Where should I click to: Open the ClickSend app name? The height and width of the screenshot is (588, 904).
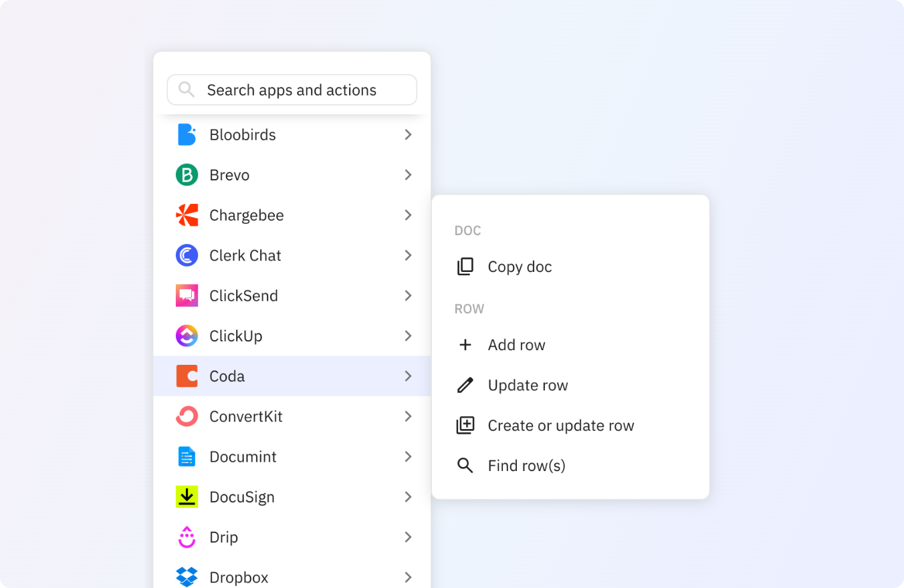(x=243, y=295)
